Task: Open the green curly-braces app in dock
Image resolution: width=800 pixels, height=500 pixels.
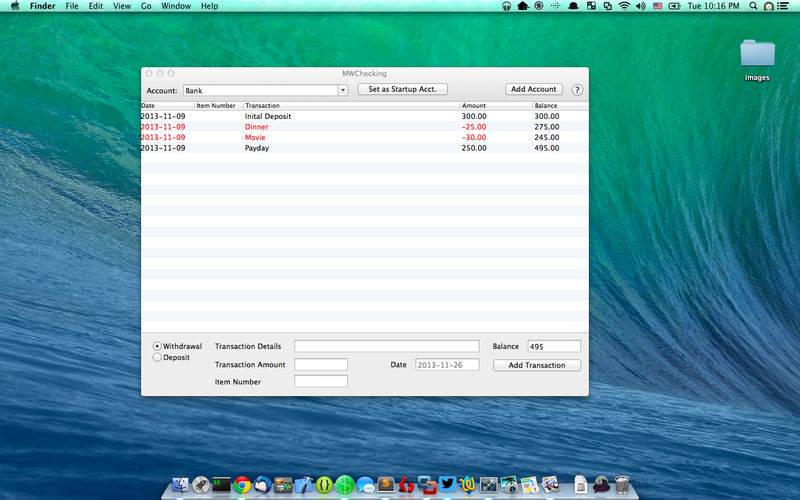Action: [x=324, y=485]
